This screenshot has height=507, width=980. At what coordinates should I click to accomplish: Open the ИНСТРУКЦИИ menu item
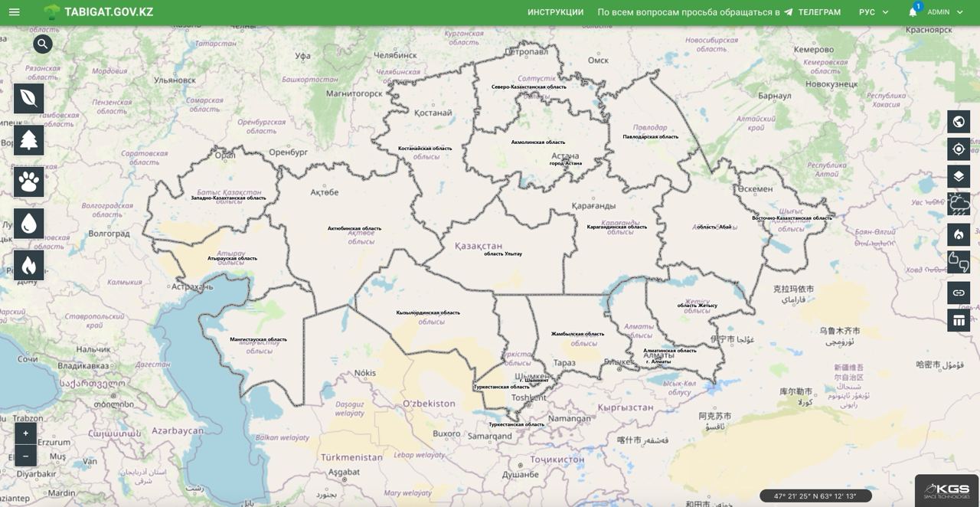tap(555, 12)
